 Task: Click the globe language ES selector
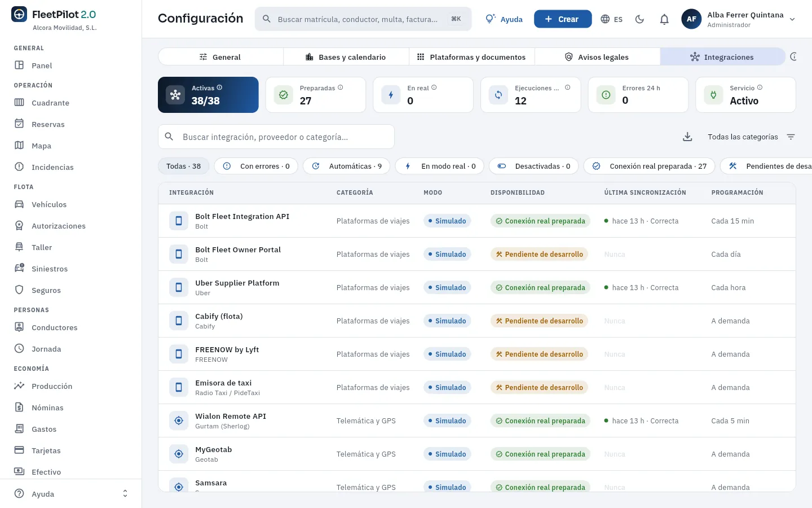[x=612, y=19]
